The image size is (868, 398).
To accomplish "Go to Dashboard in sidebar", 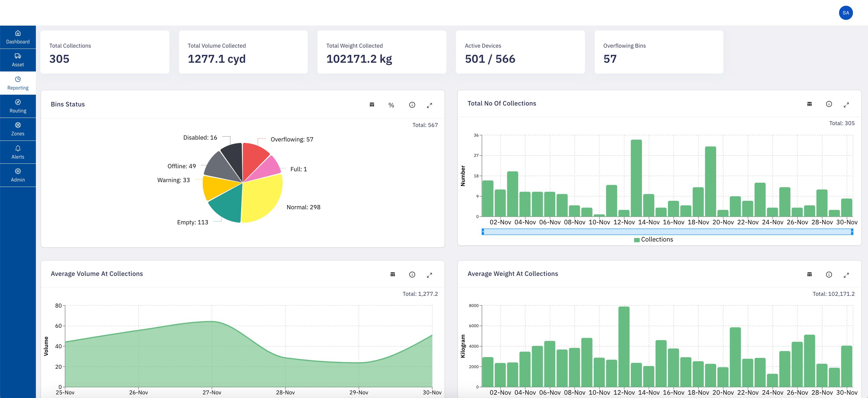I will coord(18,37).
